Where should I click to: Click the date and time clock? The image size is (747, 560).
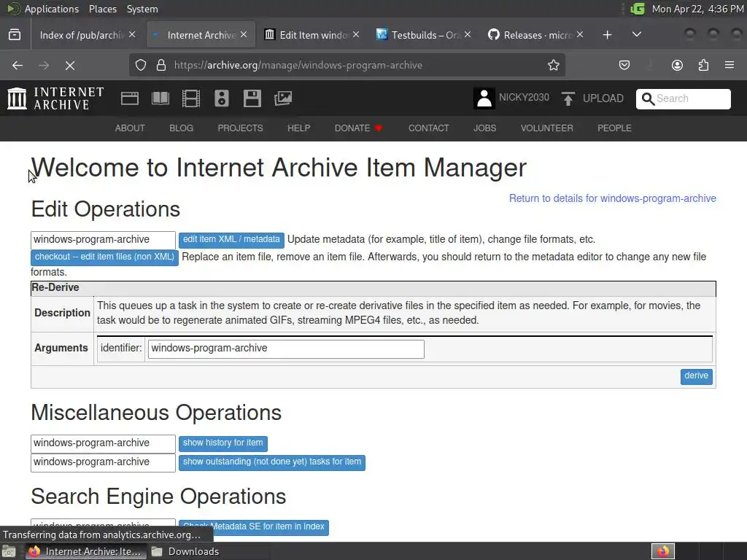pyautogui.click(x=697, y=9)
